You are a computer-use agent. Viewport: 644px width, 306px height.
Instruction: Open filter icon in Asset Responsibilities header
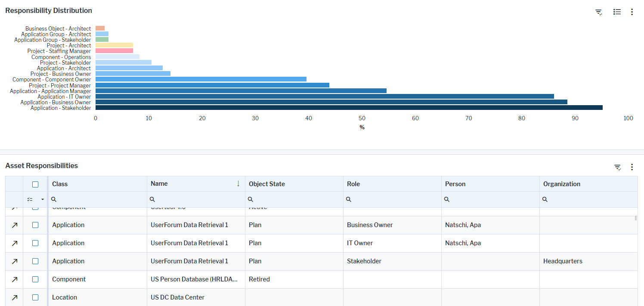point(617,167)
